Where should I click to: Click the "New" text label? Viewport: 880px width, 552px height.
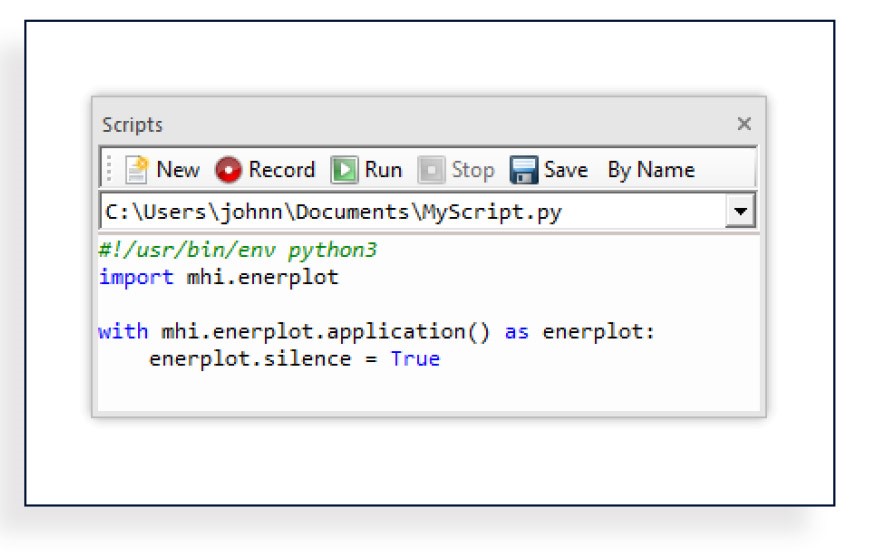[x=178, y=170]
